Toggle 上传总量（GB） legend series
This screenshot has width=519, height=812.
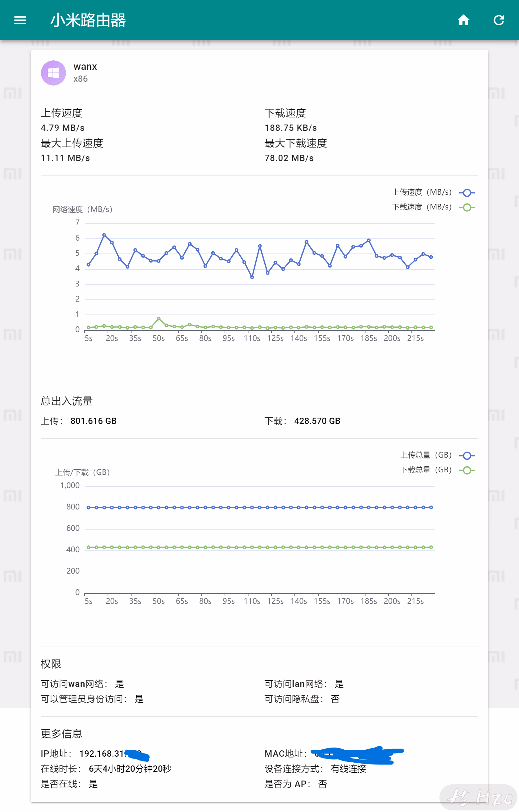[438, 456]
